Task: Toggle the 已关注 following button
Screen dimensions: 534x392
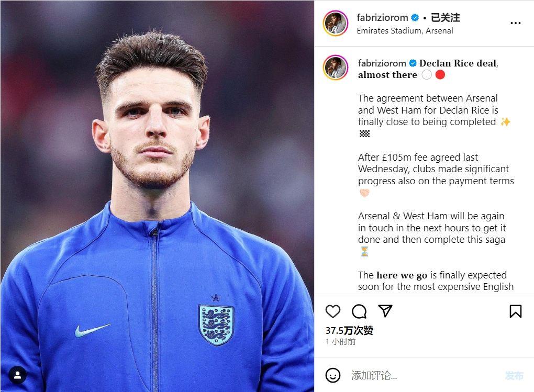Action: coord(446,17)
